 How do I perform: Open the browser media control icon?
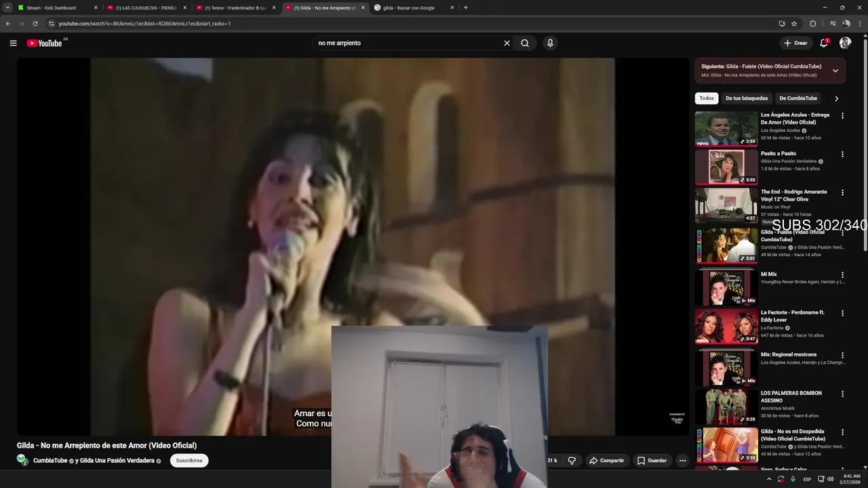click(833, 23)
